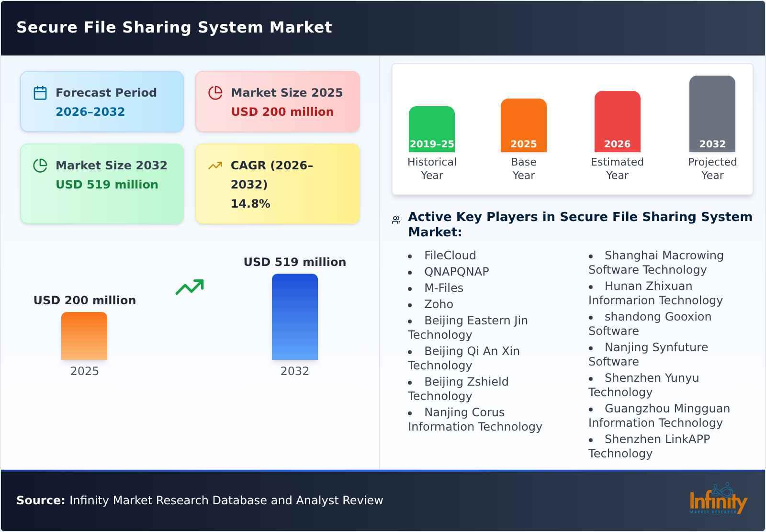This screenshot has height=532, width=766.
Task: Click QNAPQNAP in the players list
Action: click(457, 272)
